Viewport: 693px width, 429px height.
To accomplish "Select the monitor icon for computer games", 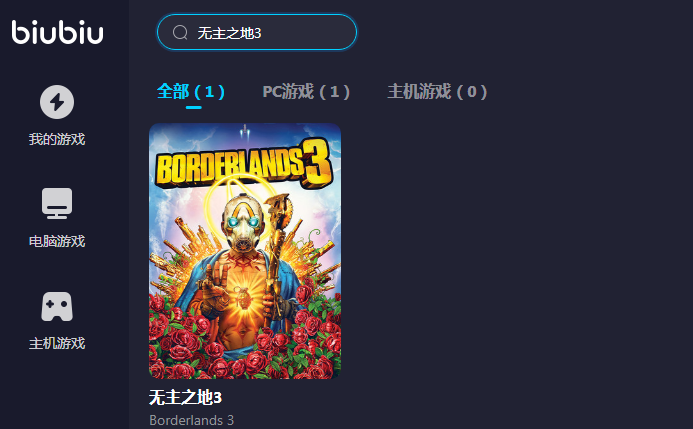I will (x=57, y=203).
